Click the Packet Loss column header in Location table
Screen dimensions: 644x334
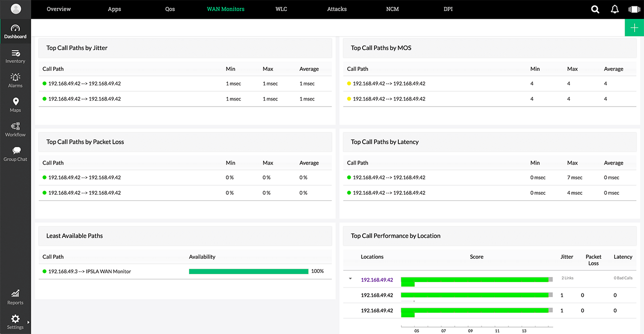click(x=593, y=260)
